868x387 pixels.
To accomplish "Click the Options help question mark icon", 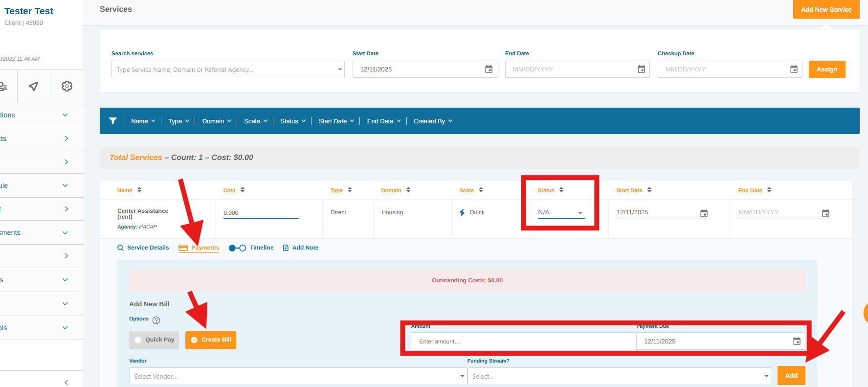I will (156, 320).
